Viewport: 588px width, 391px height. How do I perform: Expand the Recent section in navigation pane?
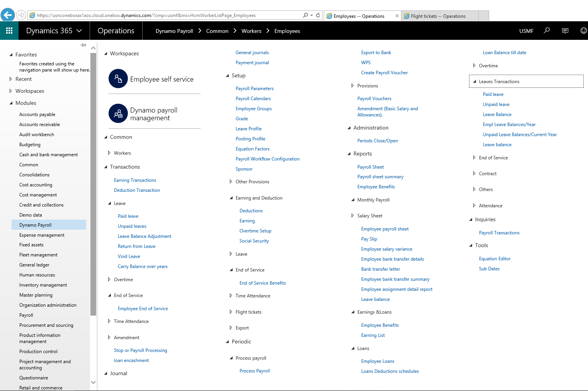click(x=11, y=79)
